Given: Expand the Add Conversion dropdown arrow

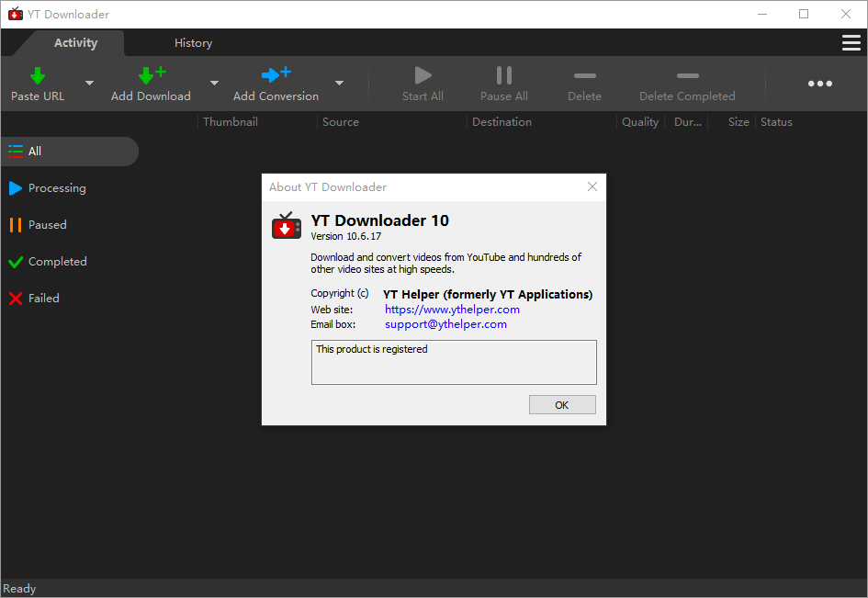Looking at the screenshot, I should tap(339, 83).
